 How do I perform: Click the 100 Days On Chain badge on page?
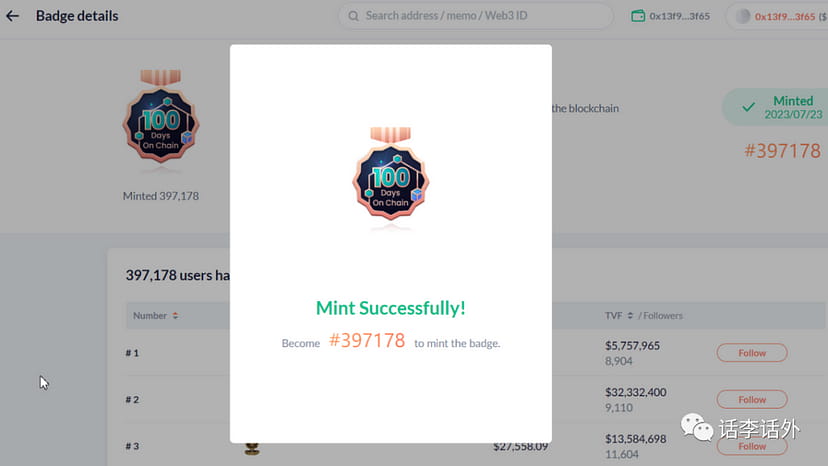[x=161, y=116]
